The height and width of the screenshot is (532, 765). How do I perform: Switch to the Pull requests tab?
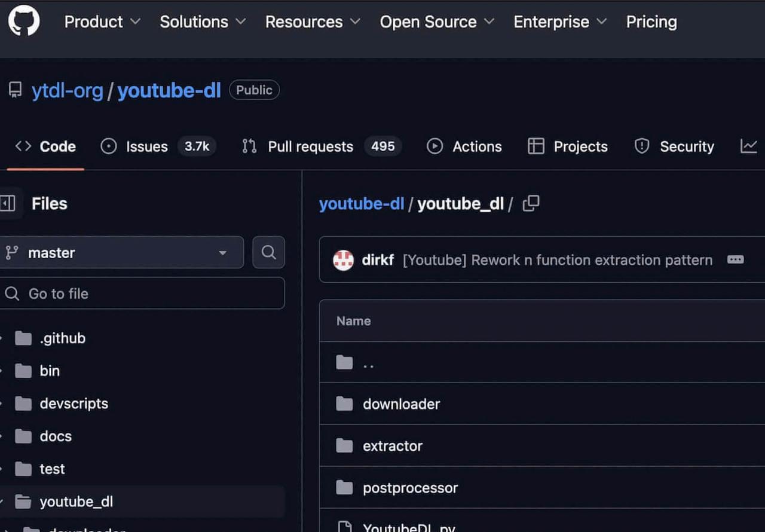coord(322,146)
